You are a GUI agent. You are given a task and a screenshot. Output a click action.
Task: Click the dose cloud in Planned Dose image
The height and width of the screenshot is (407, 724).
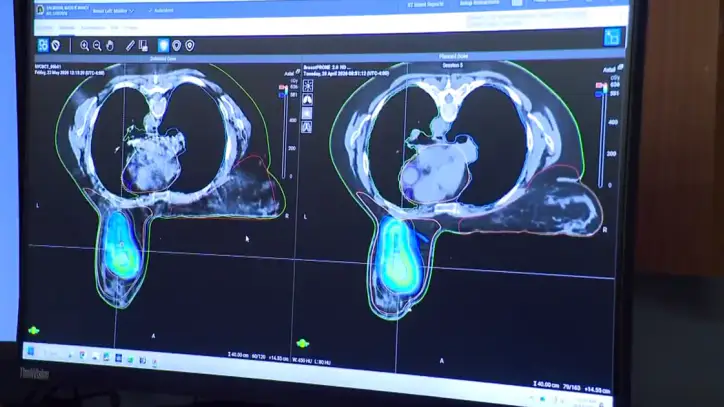[398, 255]
